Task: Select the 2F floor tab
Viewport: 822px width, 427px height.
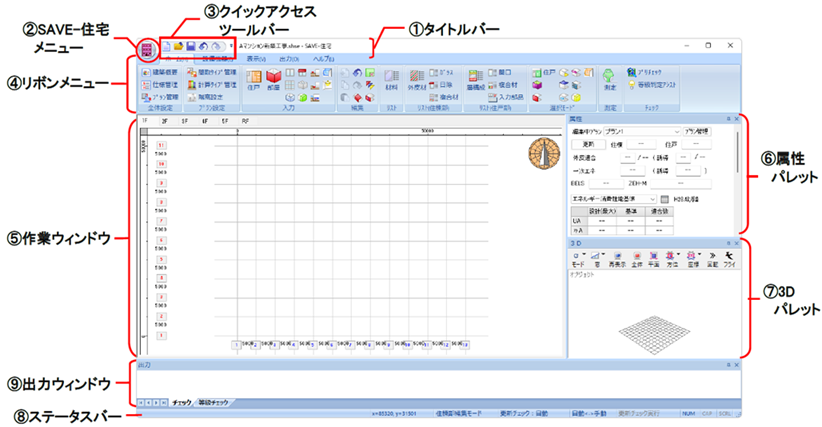Action: coord(164,120)
